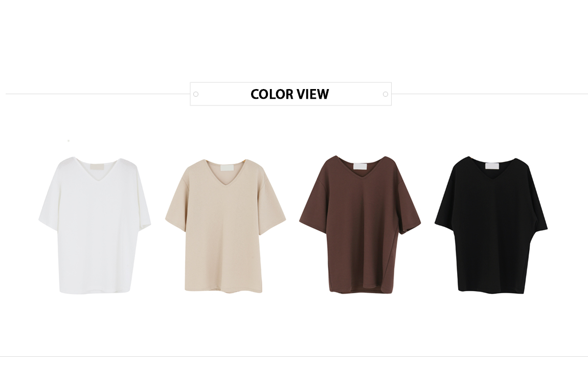
Task: Click the bottom horizontal divider line
Action: click(x=294, y=357)
